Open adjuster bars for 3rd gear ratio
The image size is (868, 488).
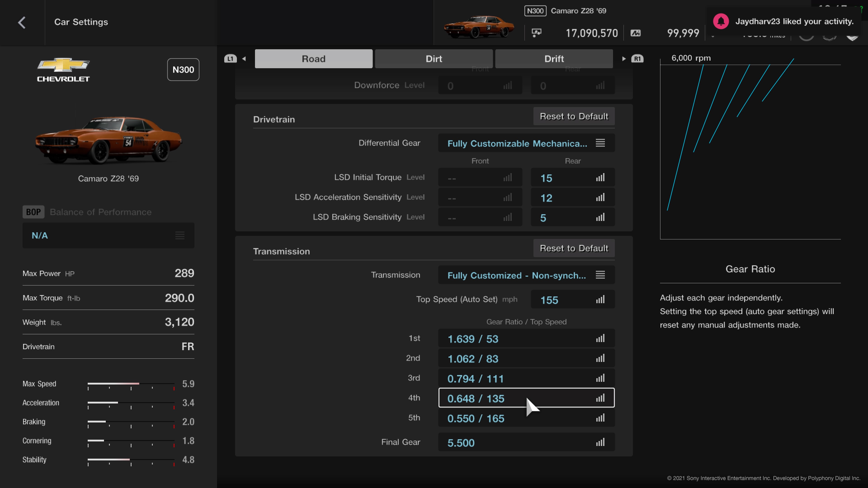(600, 378)
